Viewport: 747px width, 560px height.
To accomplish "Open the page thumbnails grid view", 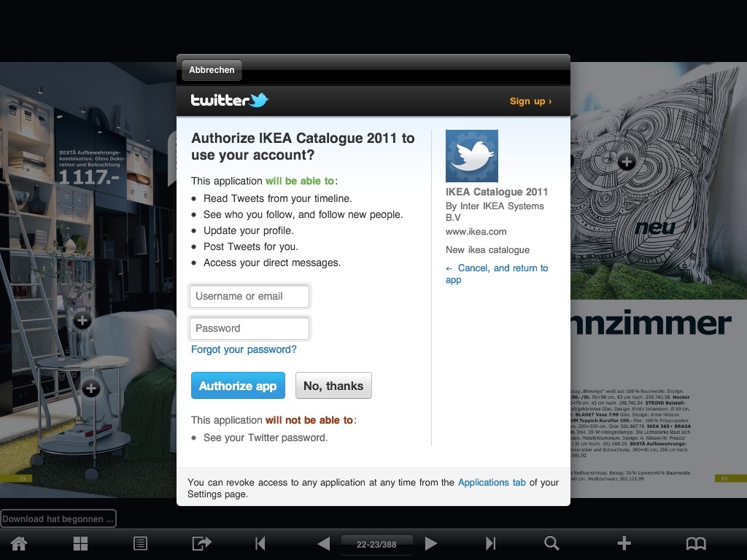I will pos(80,543).
